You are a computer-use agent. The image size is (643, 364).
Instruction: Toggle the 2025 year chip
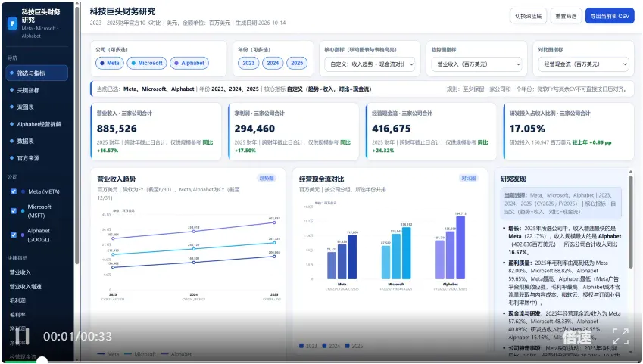(297, 63)
